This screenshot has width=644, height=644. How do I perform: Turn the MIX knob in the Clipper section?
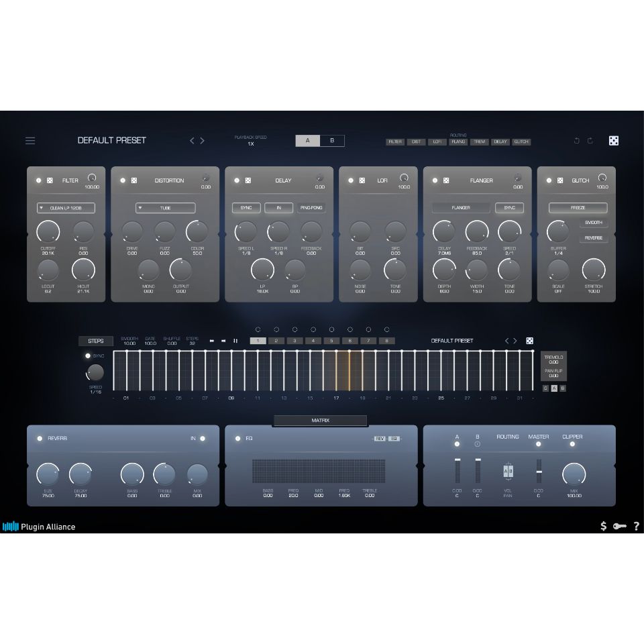[x=574, y=474]
